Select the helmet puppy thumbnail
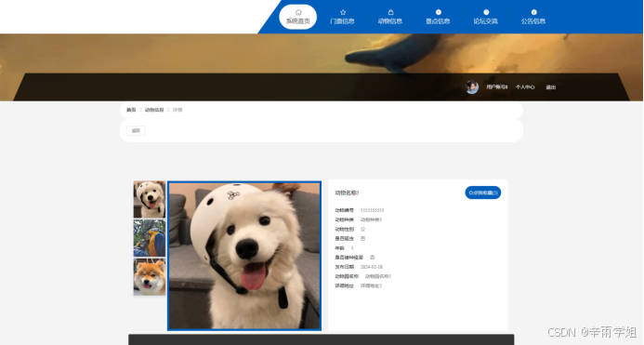Image resolution: width=644 pixels, height=345 pixels. pyautogui.click(x=150, y=199)
